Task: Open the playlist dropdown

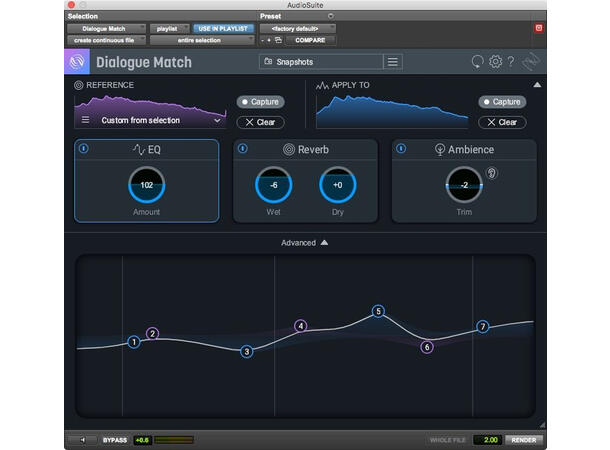Action: (x=170, y=28)
